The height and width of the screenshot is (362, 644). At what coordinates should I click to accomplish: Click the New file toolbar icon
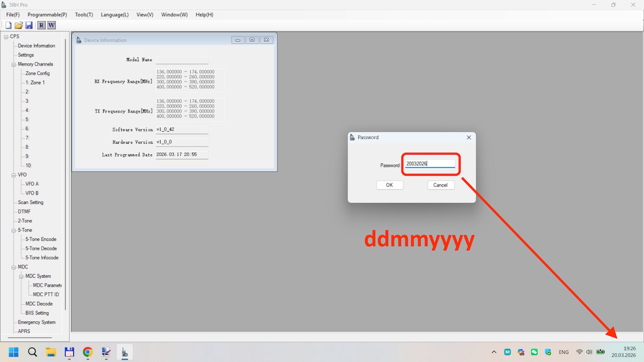[8, 25]
